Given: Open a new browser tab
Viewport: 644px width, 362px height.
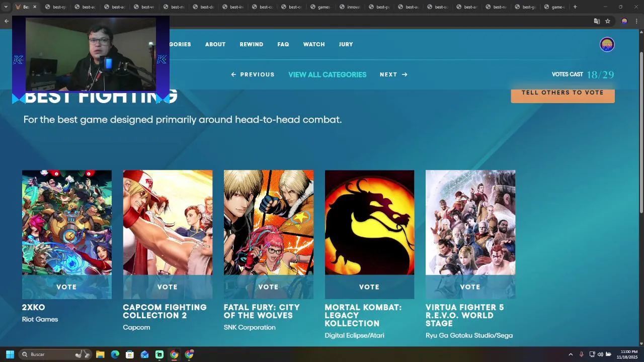Looking at the screenshot, I should (575, 7).
